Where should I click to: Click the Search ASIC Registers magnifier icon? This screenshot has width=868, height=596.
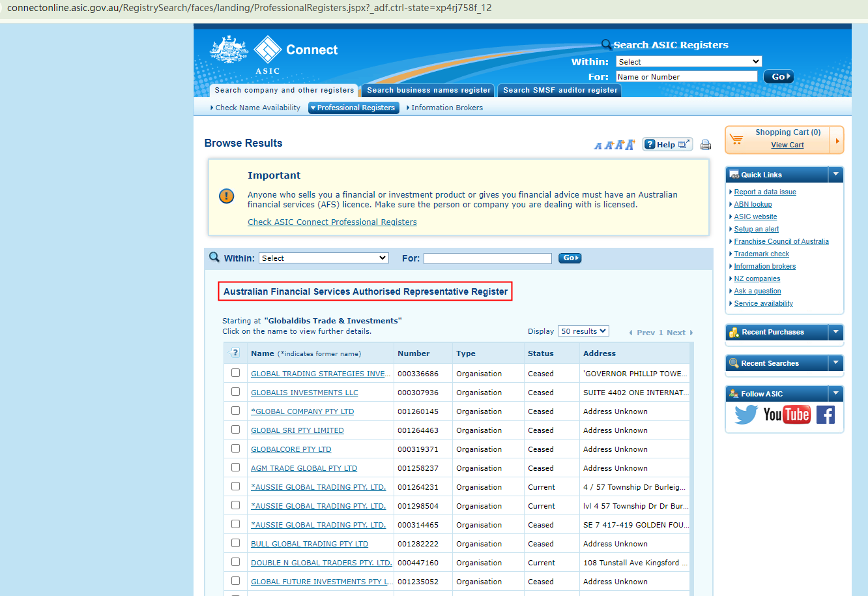coord(606,44)
